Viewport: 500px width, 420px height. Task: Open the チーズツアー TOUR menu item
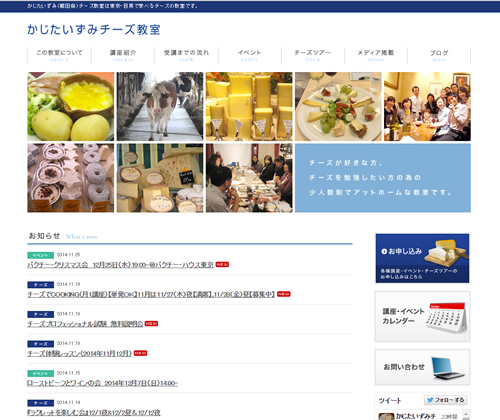pos(313,55)
